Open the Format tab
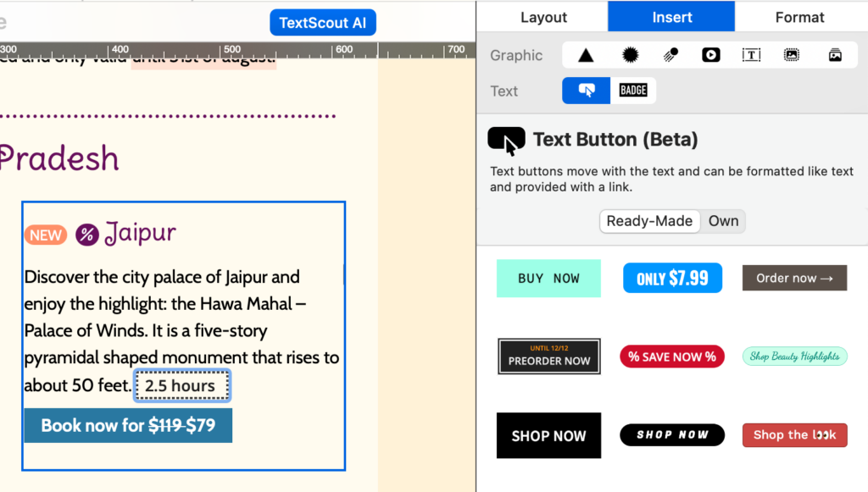Screen dimensions: 868x492 tap(799, 17)
